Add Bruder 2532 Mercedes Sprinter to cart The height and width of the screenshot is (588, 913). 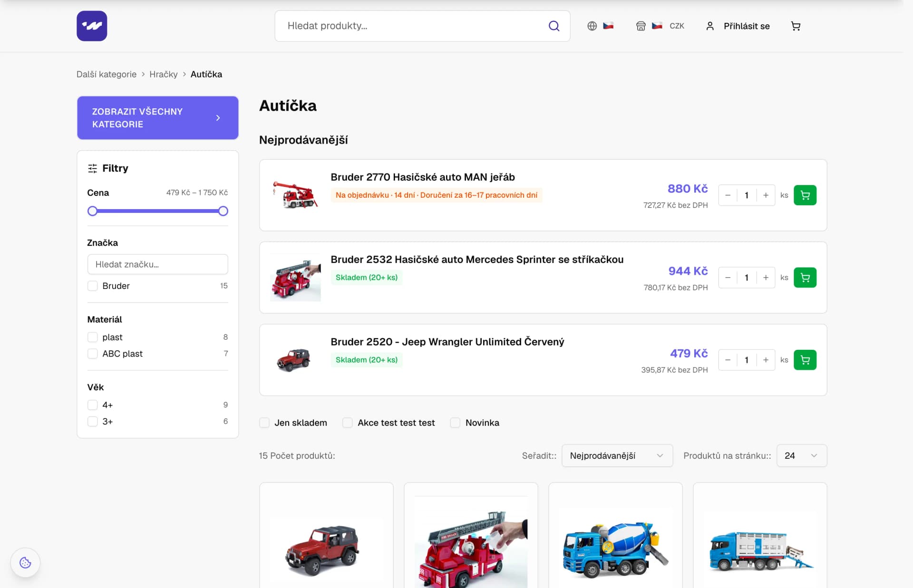tap(805, 278)
